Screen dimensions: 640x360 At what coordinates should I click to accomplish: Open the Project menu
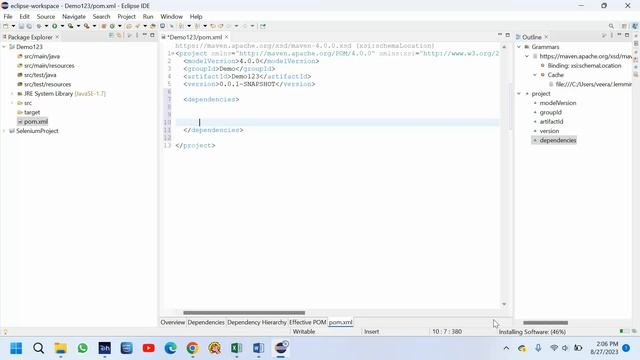click(x=127, y=17)
